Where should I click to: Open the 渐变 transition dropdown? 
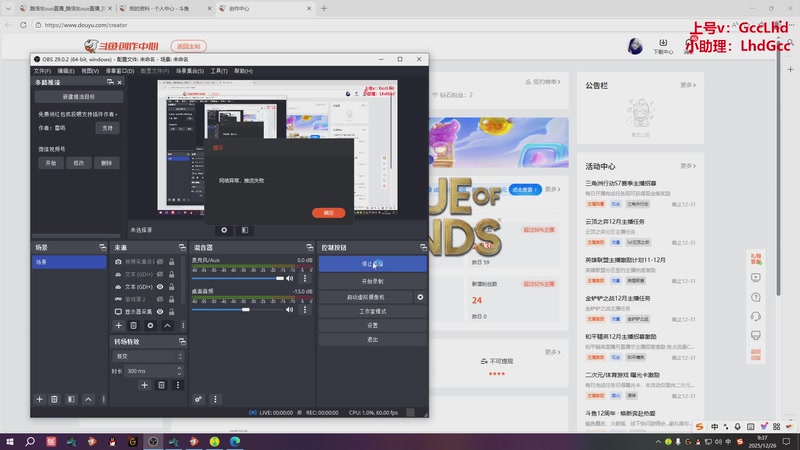[148, 356]
